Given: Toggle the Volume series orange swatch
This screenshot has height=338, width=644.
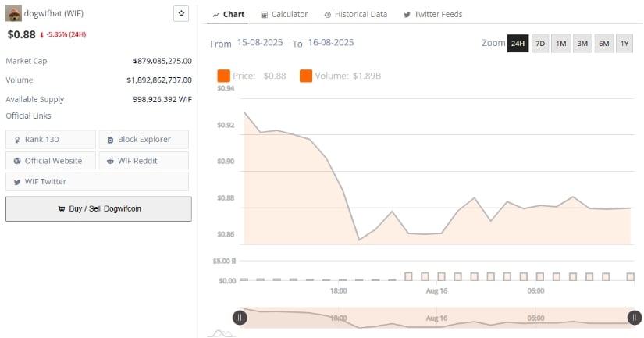Looking at the screenshot, I should click(x=306, y=76).
